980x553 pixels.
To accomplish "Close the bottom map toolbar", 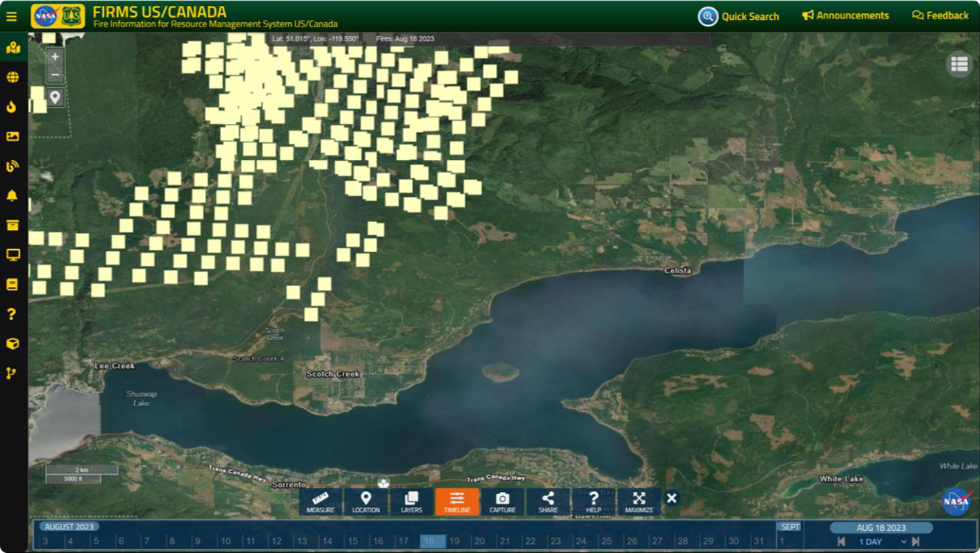I will [x=672, y=498].
